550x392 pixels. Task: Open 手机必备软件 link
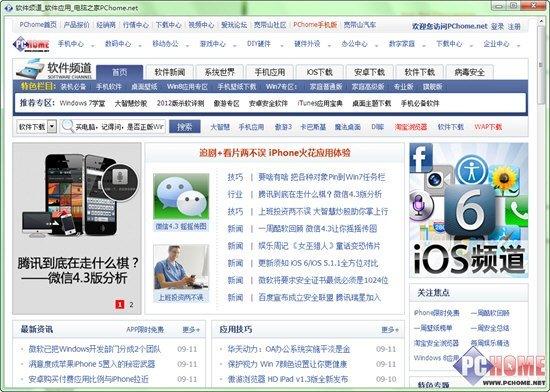420,103
